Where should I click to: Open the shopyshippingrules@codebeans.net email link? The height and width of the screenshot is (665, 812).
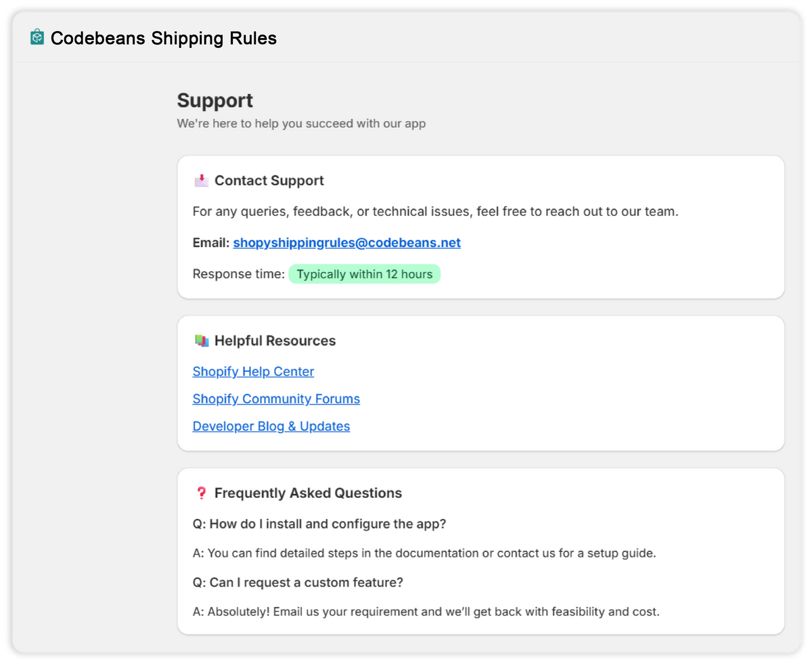[347, 243]
